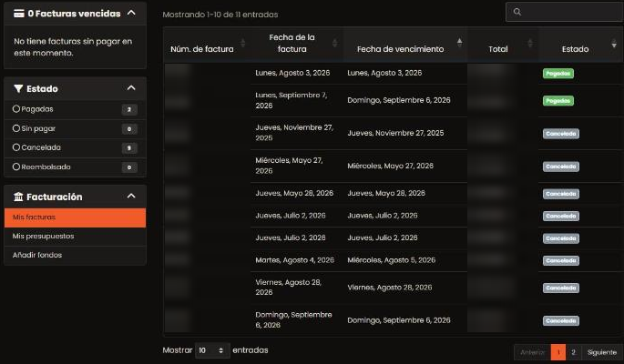Collapse the Estado filter panel
The width and height of the screenshot is (624, 364).
[131, 88]
